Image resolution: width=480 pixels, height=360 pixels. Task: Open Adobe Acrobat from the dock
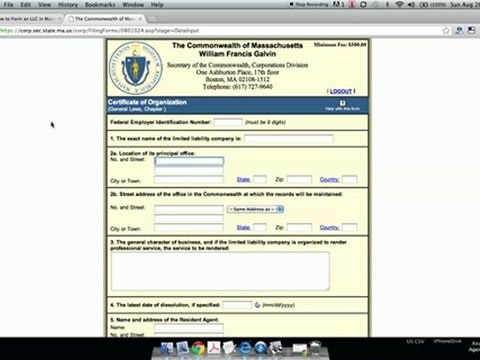pos(214,349)
